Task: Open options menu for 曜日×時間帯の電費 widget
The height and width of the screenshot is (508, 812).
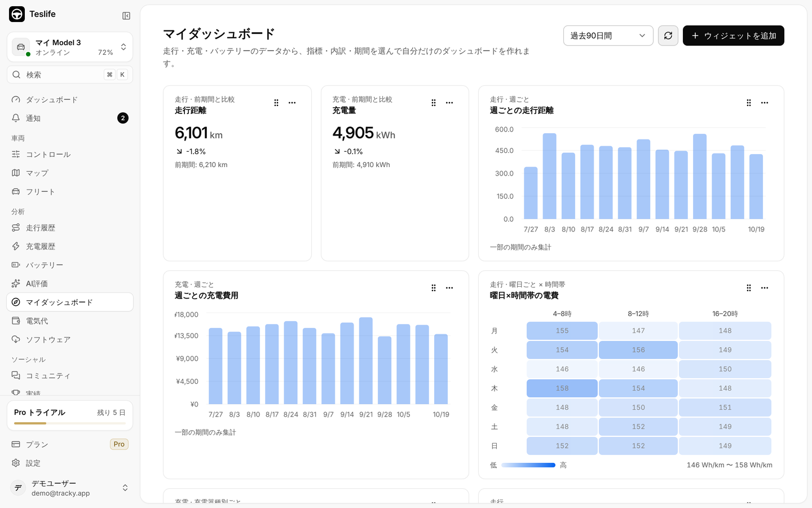Action: (765, 288)
